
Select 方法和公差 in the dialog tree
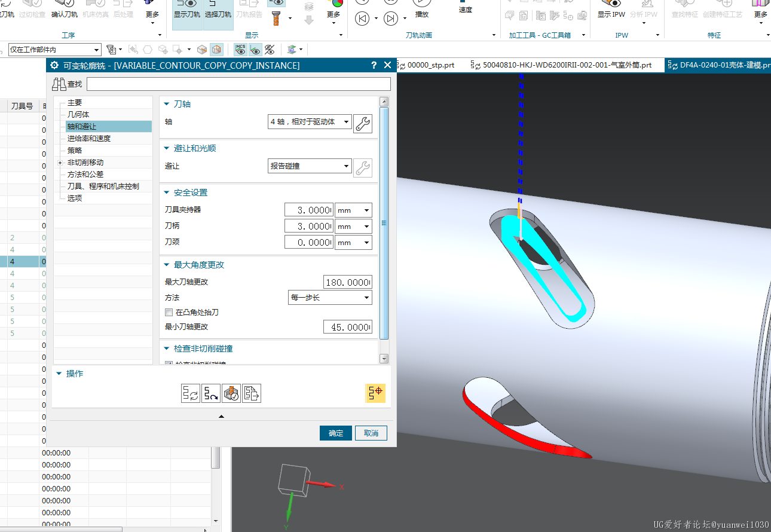click(85, 175)
